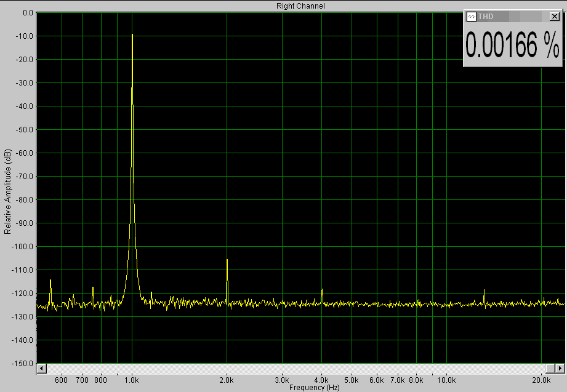Image resolution: width=567 pixels, height=392 pixels.
Task: Click the Relative Amplitude (dB) axis label
Action: tap(7, 191)
